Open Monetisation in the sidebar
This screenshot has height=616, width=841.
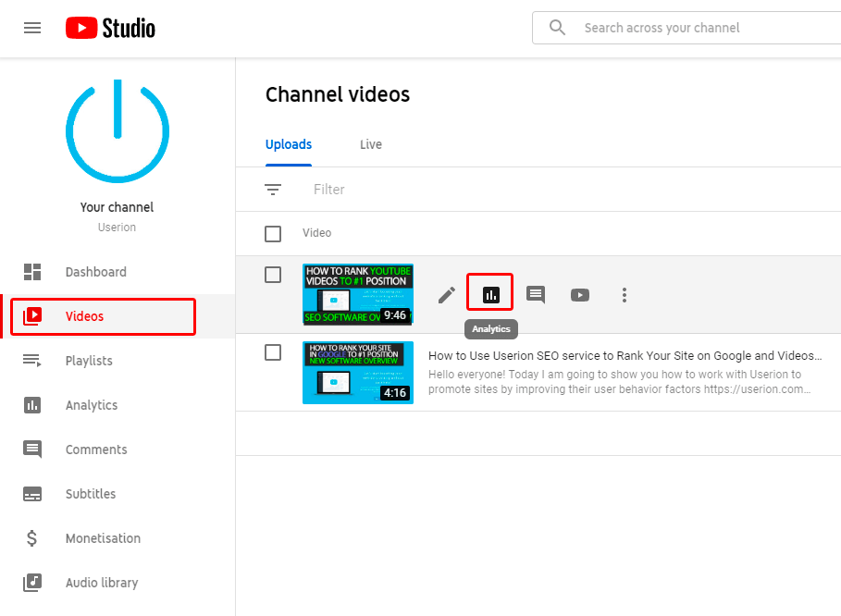coord(103,538)
